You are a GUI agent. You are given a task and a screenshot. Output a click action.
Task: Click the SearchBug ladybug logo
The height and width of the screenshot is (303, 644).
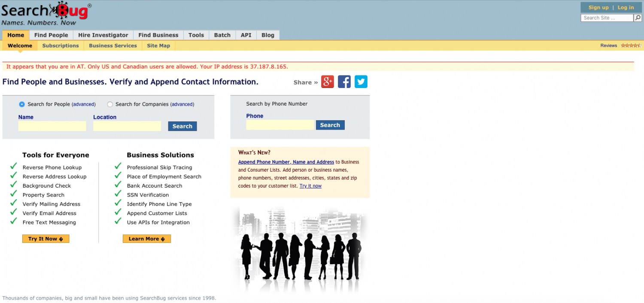[x=46, y=13]
